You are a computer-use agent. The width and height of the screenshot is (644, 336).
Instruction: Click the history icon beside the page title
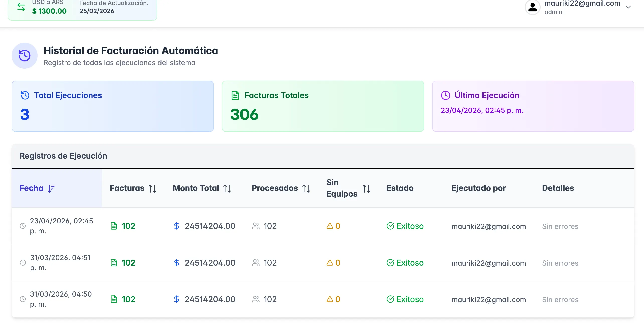25,56
